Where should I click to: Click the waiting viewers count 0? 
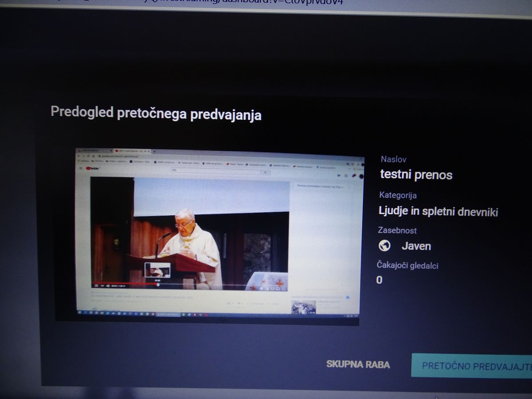379,280
